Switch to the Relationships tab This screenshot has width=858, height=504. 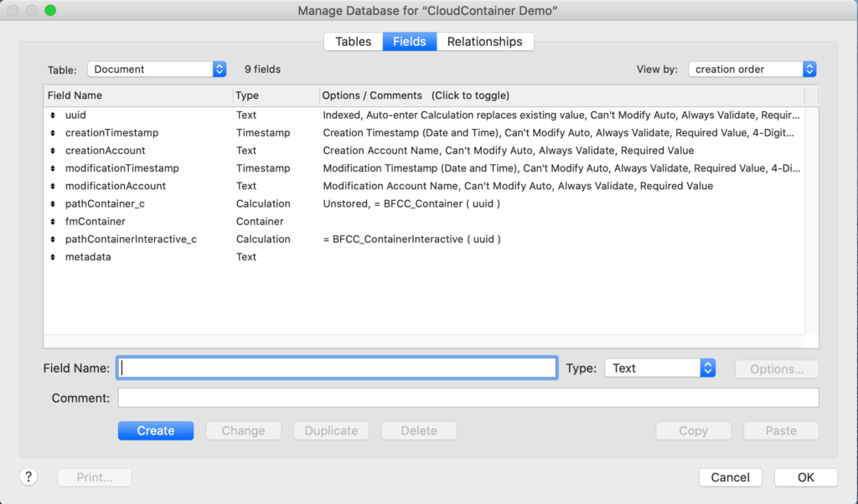484,42
